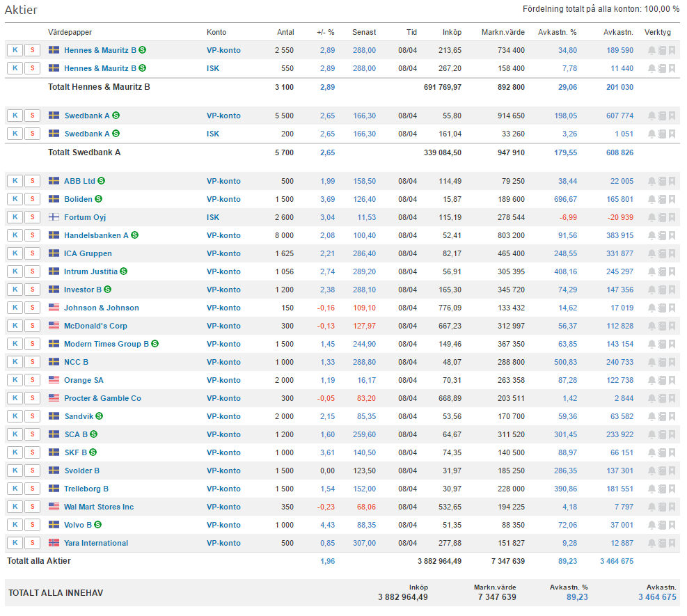Screen dimensions: 687x616
Task: Open the VP-konto link in the Orange SA row
Action: pyautogui.click(x=223, y=380)
